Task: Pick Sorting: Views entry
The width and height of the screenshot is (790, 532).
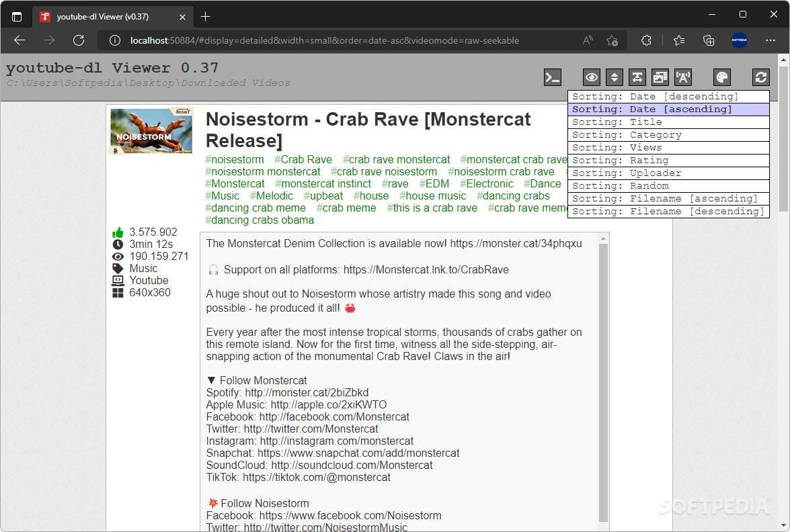Action: point(668,148)
